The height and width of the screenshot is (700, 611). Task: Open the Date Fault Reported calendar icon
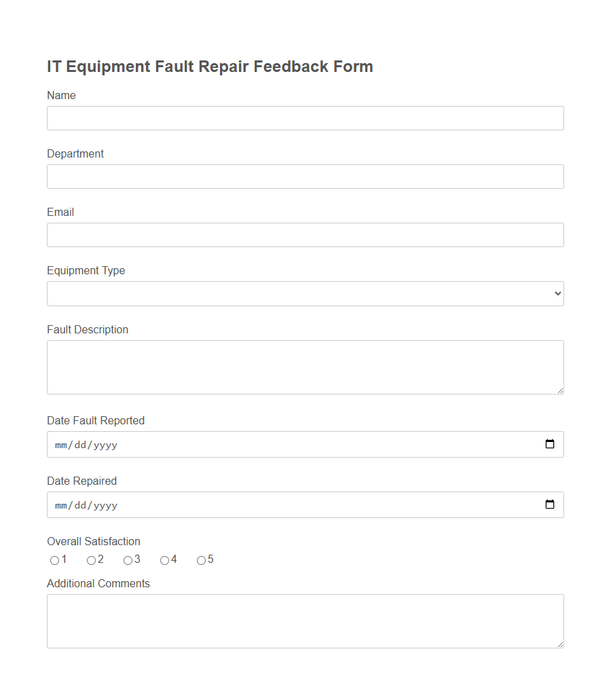(x=549, y=445)
